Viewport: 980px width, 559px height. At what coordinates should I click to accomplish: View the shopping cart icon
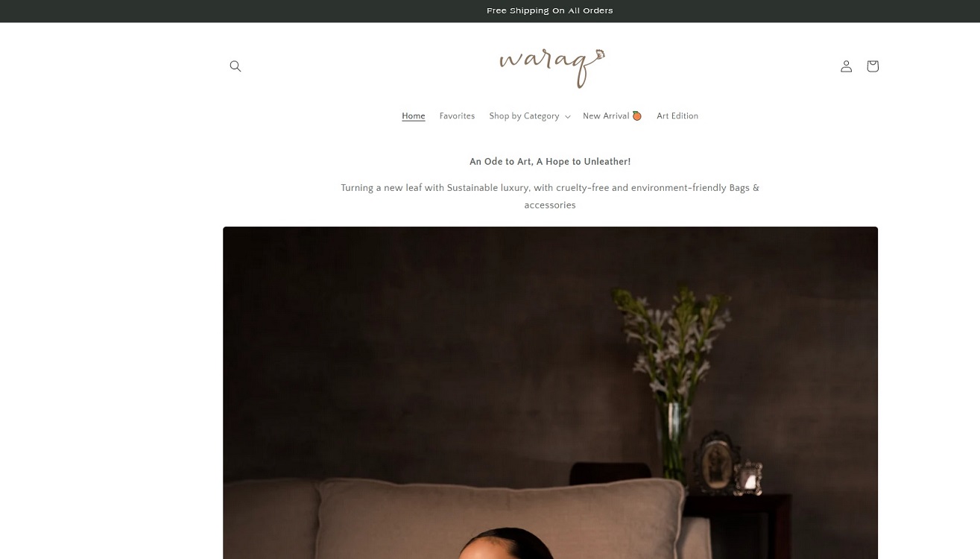coord(873,66)
